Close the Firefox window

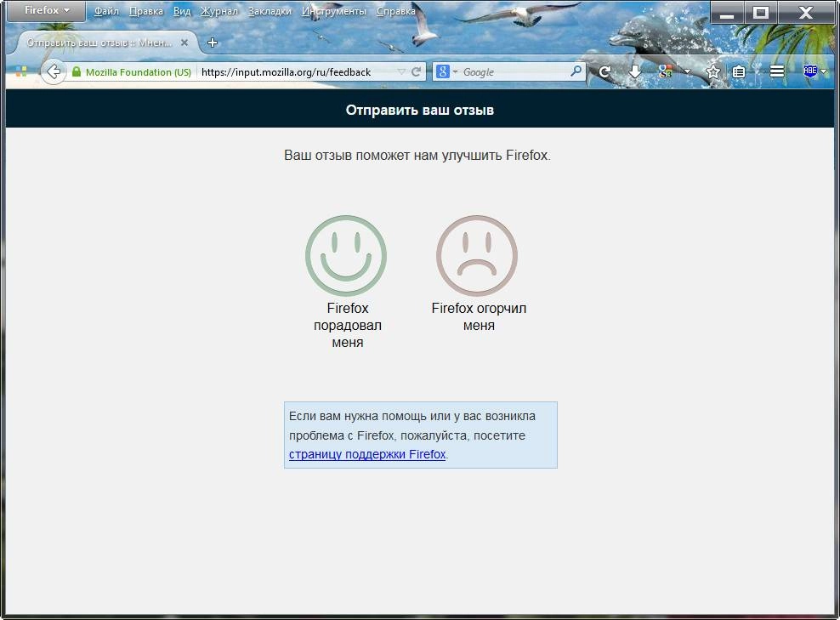pos(806,13)
